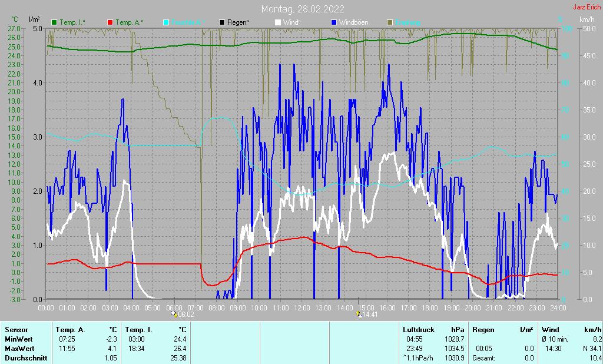Click the pressure maximum time '23:49'
Screen dimensions: 603x364
click(415, 349)
